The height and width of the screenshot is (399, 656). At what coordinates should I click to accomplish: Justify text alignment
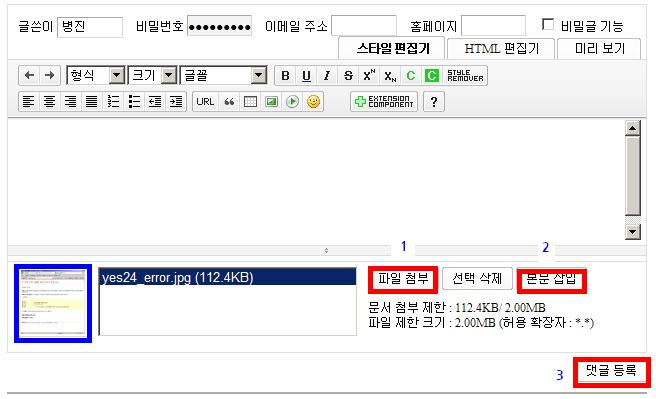tap(92, 102)
